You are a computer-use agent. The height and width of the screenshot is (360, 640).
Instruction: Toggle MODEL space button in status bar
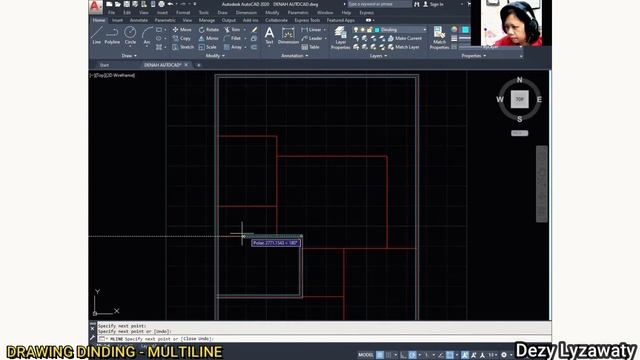click(x=366, y=355)
